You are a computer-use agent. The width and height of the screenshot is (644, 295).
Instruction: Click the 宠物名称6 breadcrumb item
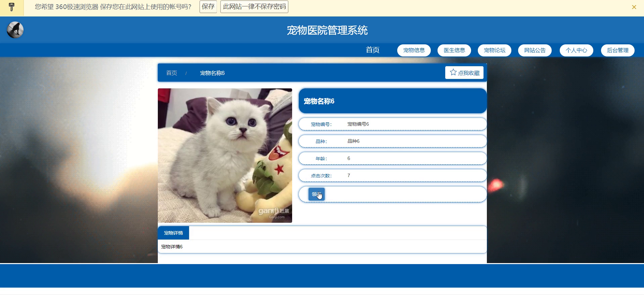(212, 73)
